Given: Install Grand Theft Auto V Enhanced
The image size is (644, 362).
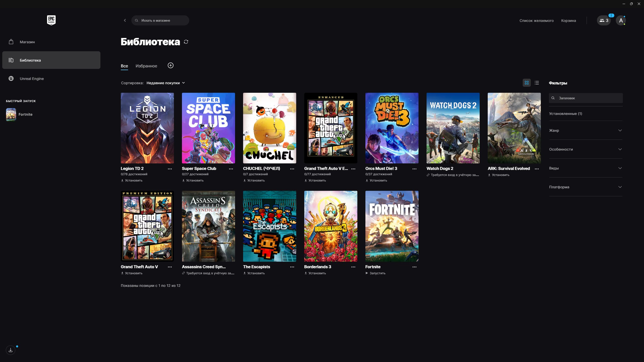Looking at the screenshot, I should [x=315, y=180].
